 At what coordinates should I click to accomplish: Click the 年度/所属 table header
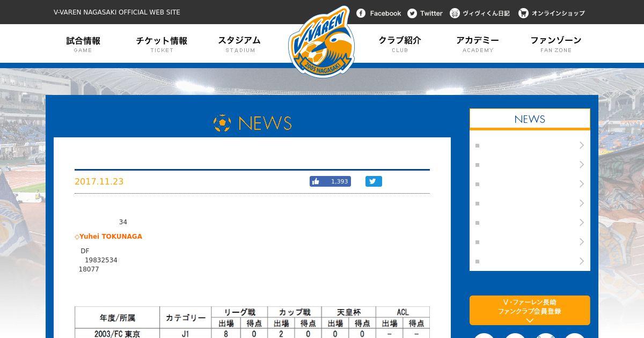[x=118, y=318]
